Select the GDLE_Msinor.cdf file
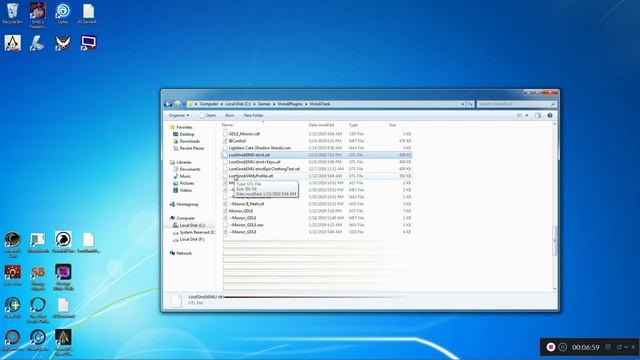 (x=317, y=134)
